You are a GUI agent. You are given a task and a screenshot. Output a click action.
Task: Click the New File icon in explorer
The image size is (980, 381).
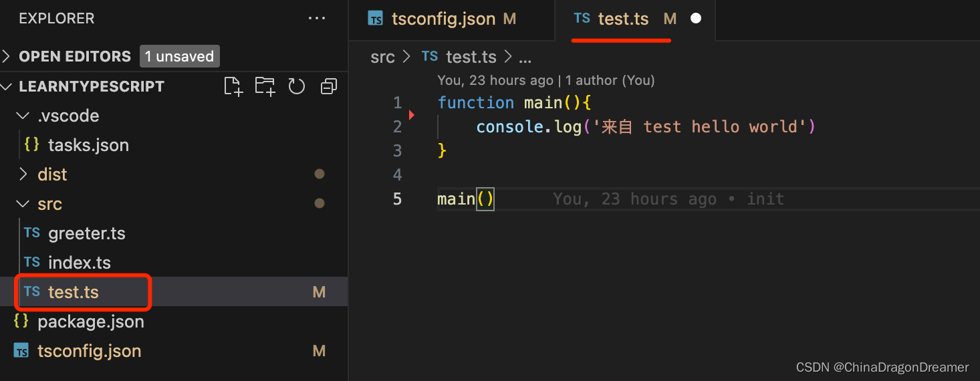click(233, 86)
